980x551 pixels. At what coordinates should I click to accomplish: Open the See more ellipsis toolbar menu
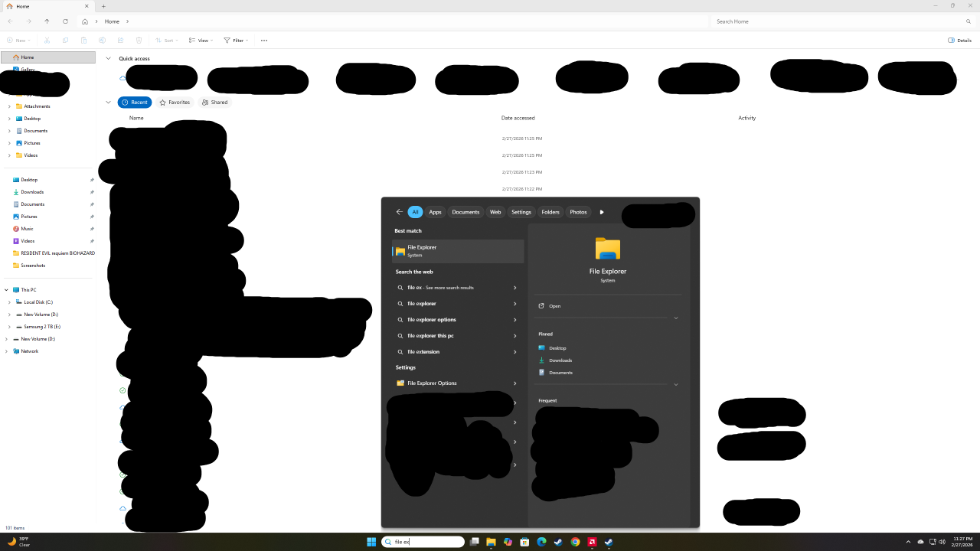click(264, 41)
